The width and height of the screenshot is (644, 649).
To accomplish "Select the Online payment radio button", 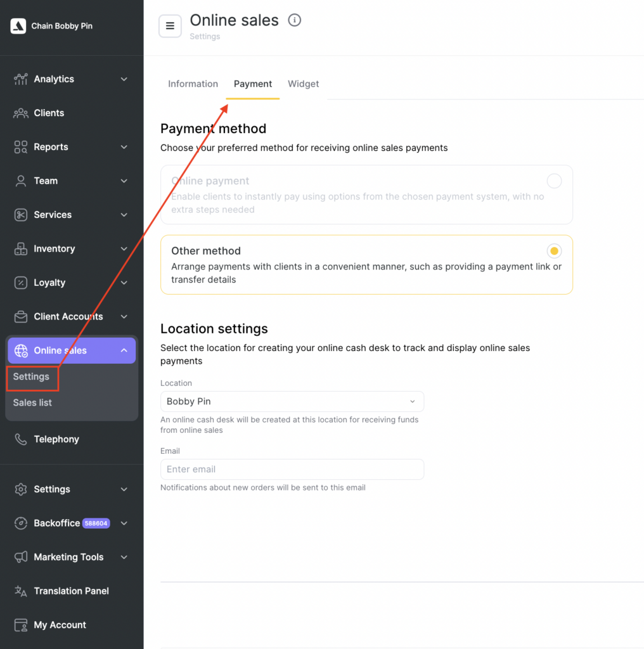I will (554, 181).
